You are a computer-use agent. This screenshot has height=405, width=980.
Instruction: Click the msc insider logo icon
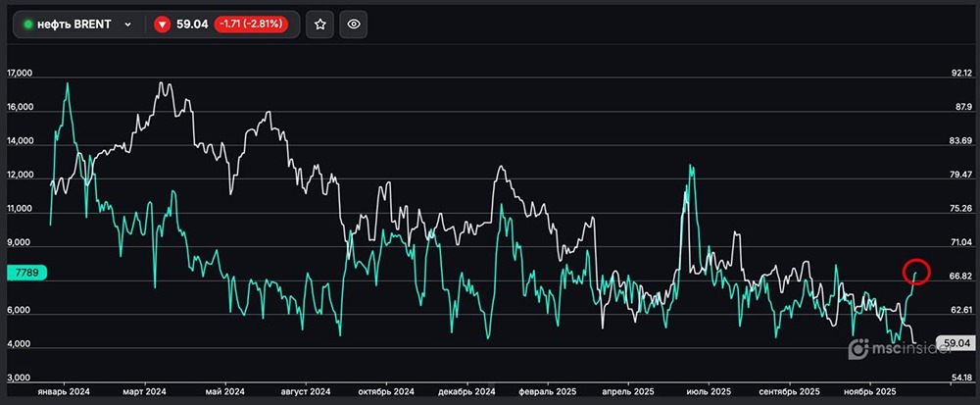(859, 348)
